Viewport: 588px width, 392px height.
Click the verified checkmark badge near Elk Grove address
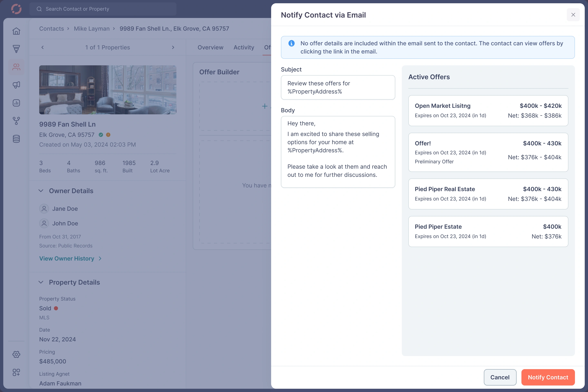pos(101,135)
